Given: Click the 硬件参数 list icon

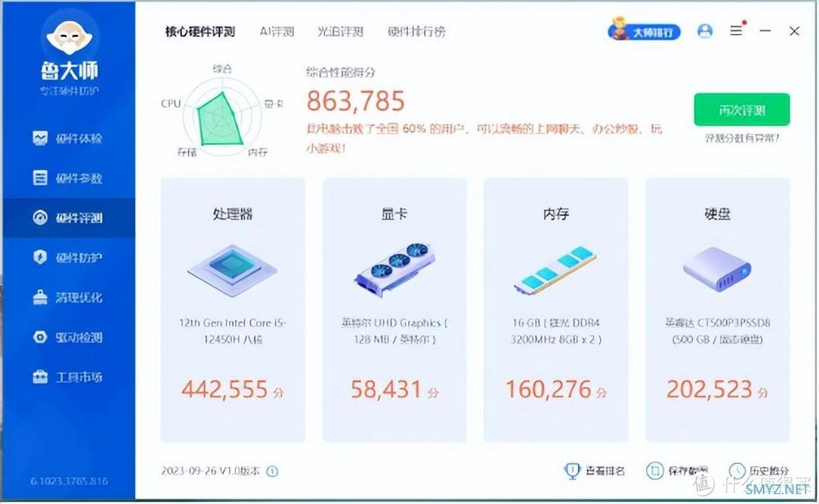Looking at the screenshot, I should point(40,177).
